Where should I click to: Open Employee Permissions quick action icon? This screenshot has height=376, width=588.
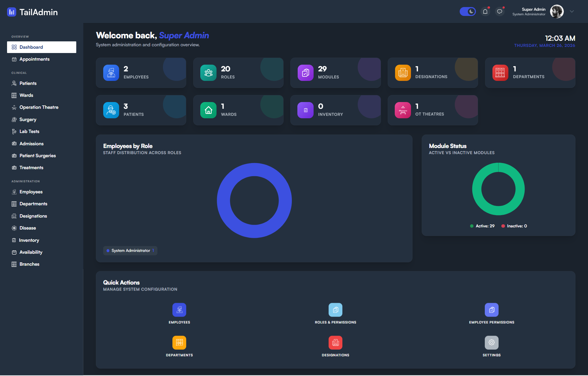coord(492,310)
